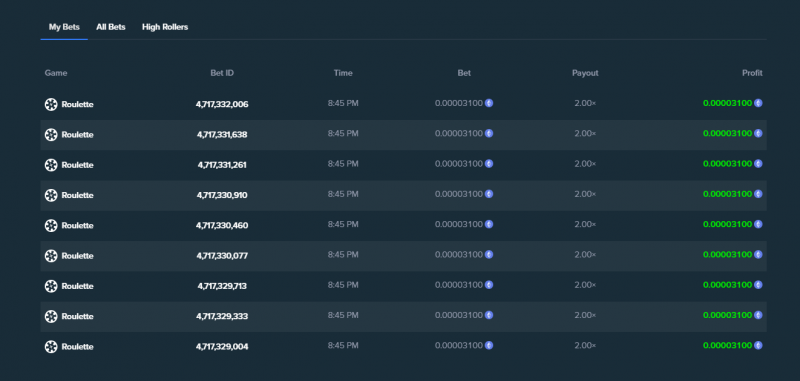Screen dimensions: 800x381
Task: Click Bet column coin icon for bet 4,717,331,261
Action: [x=489, y=164]
